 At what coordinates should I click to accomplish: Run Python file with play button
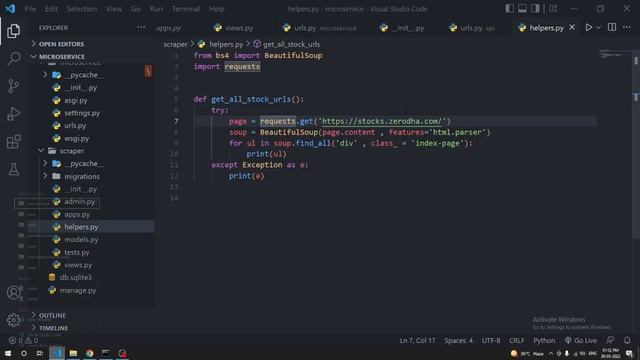[589, 27]
